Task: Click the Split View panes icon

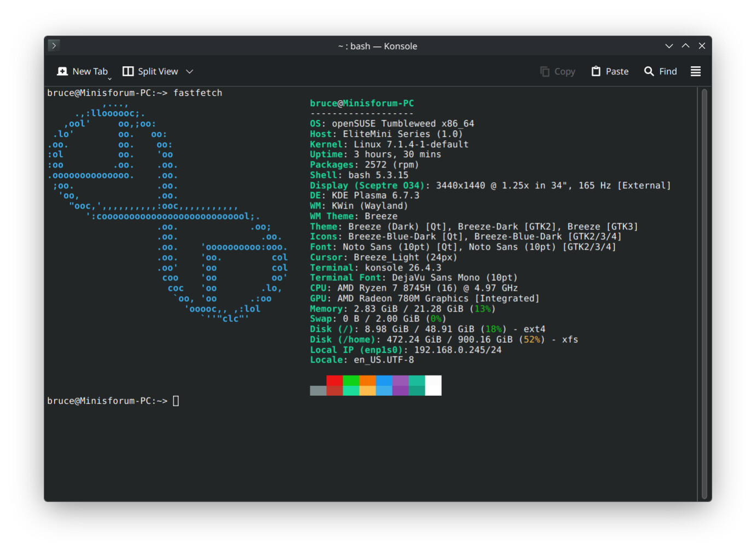Action: (x=128, y=71)
